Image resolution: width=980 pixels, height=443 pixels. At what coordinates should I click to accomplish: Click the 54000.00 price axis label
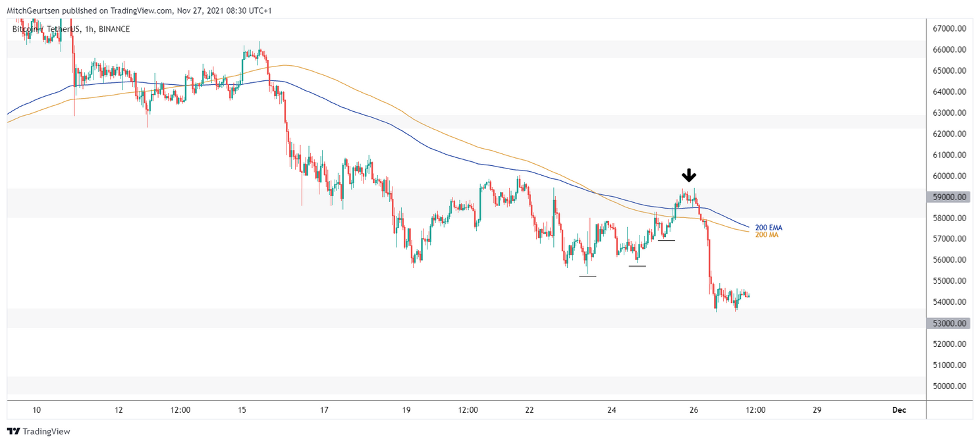949,302
